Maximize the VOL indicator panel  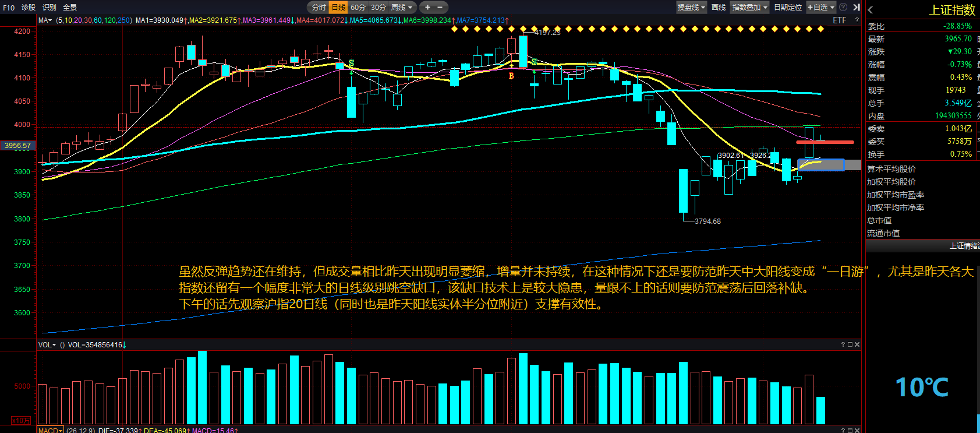tap(850, 344)
